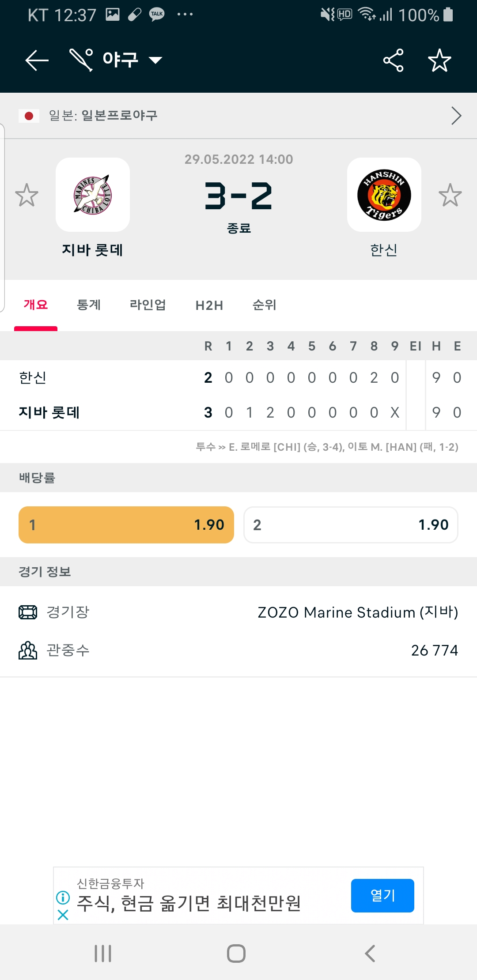This screenshot has height=980, width=477.
Task: Tap the ad info icon
Action: 63,897
